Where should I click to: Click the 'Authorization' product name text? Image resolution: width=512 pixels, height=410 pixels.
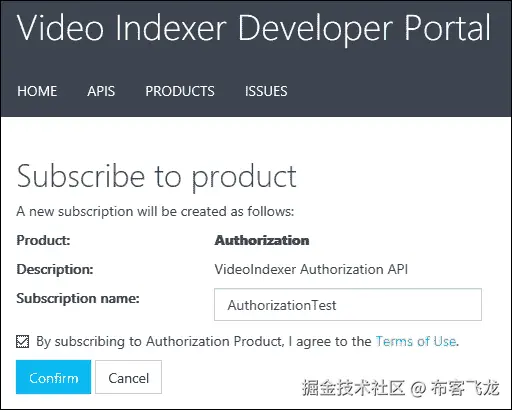click(262, 240)
